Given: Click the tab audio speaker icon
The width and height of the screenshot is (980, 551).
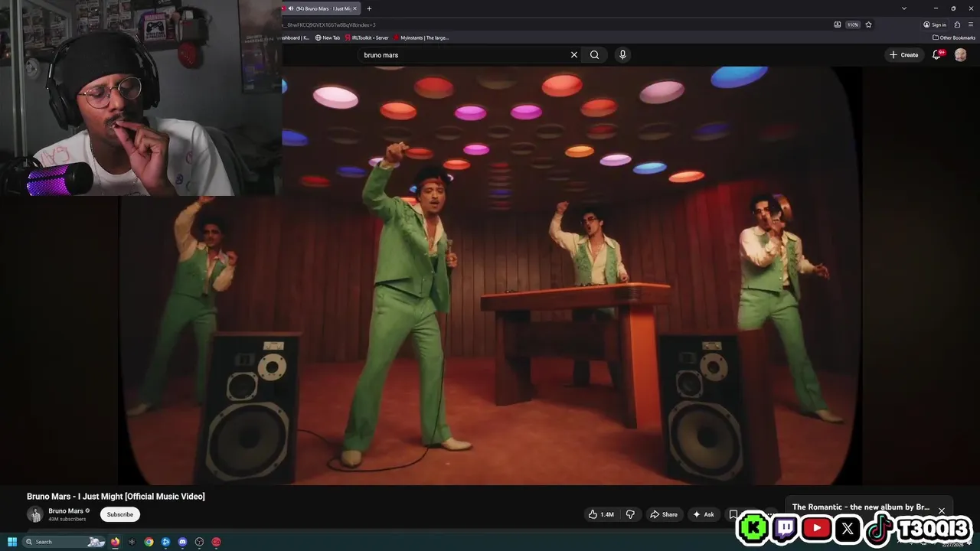Looking at the screenshot, I should pos(292,8).
